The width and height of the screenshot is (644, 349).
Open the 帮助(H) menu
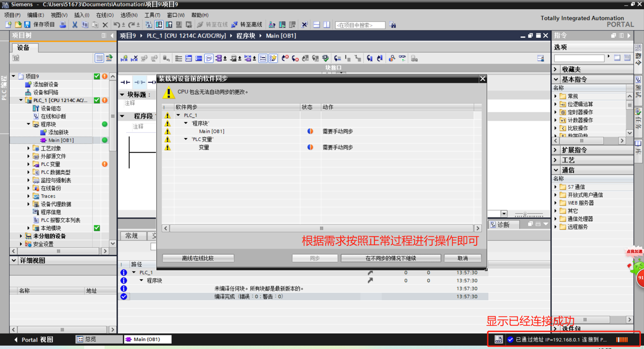click(200, 15)
